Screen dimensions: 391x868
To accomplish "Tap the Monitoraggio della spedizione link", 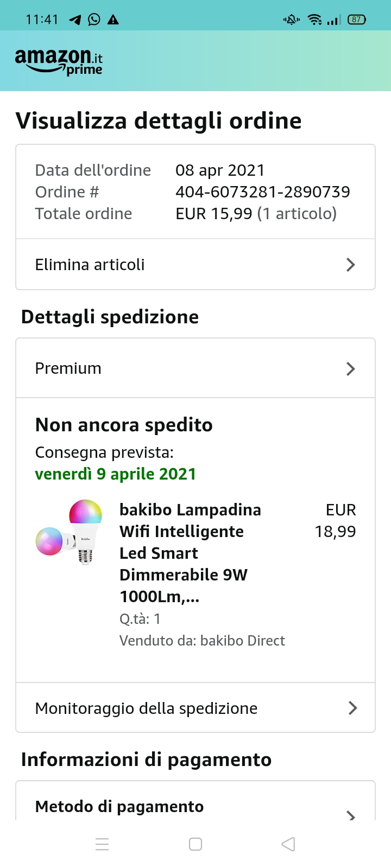I will coord(146,708).
